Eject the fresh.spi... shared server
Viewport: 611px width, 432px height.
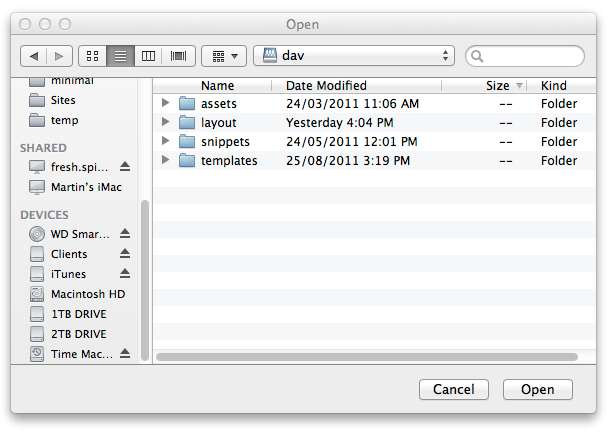point(125,167)
